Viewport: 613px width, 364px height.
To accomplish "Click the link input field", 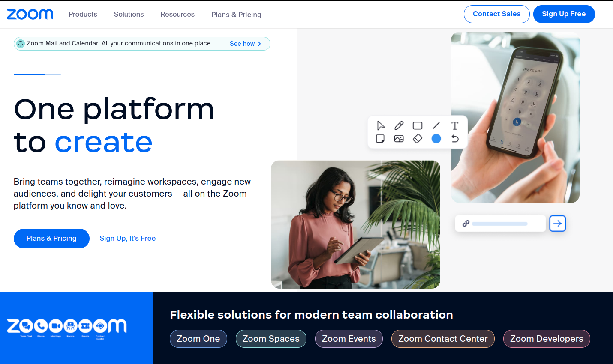I will [x=500, y=224].
